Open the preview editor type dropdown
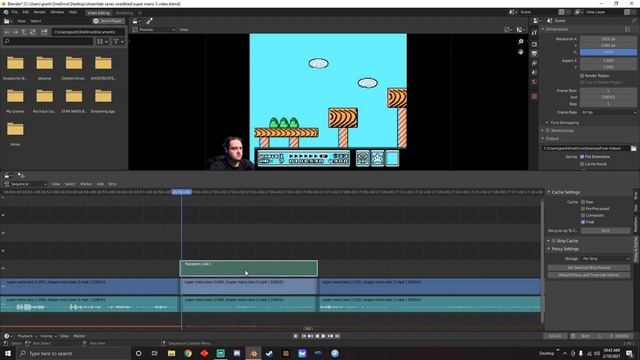Screen dimensions: 640x360 tap(136, 21)
